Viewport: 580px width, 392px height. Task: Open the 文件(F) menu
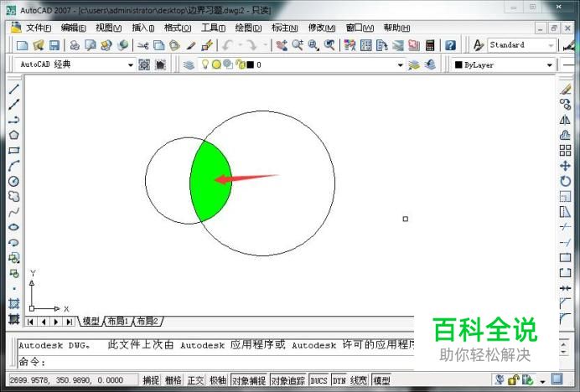(39, 28)
